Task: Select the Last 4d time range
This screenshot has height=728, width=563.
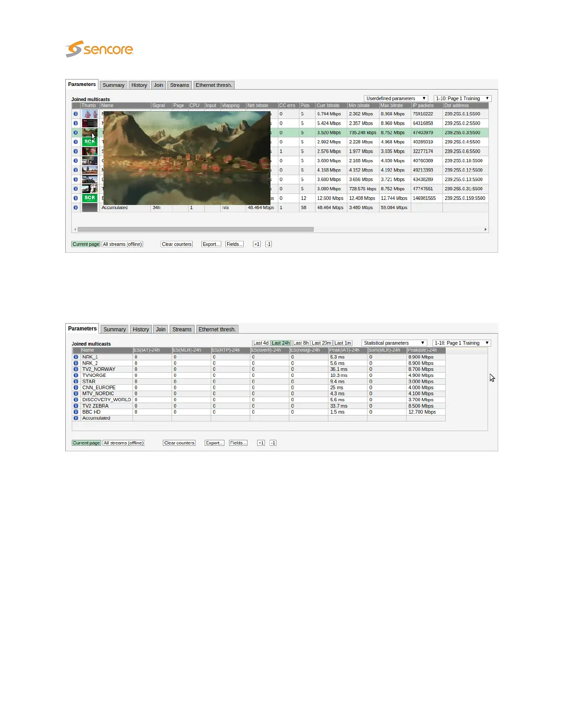Action: [261, 343]
